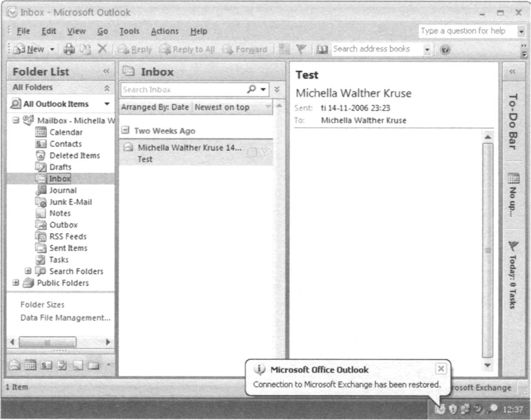Open the help question box dropdown

point(521,31)
